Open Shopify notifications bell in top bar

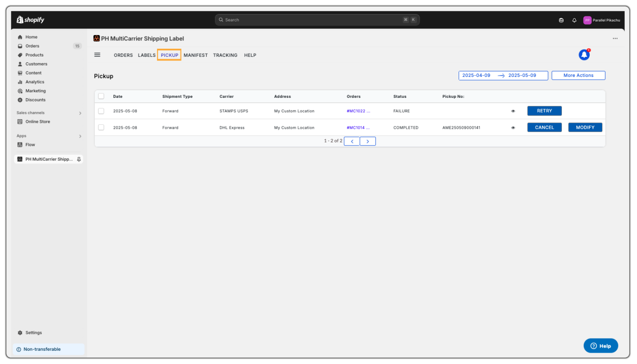pyautogui.click(x=574, y=20)
